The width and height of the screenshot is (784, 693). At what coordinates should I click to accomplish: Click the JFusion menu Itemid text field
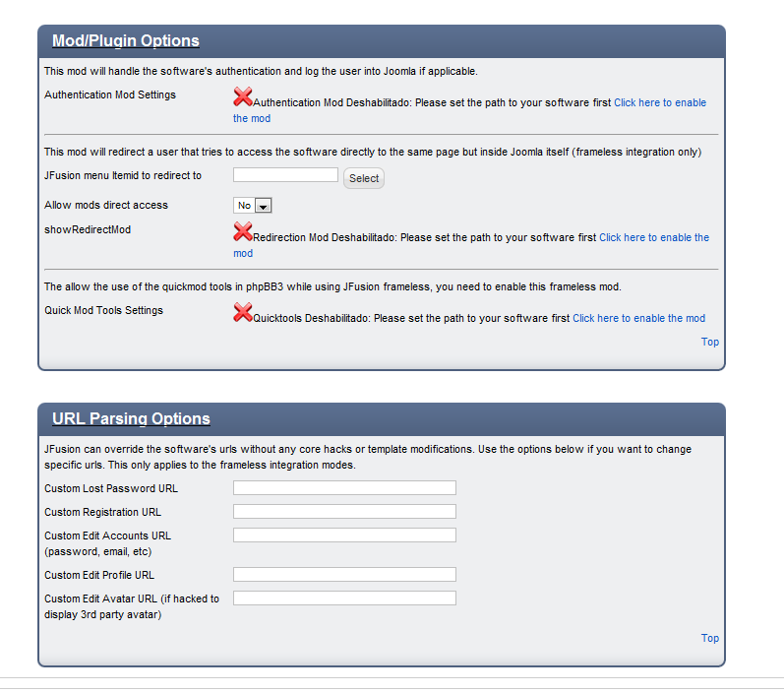(x=285, y=175)
